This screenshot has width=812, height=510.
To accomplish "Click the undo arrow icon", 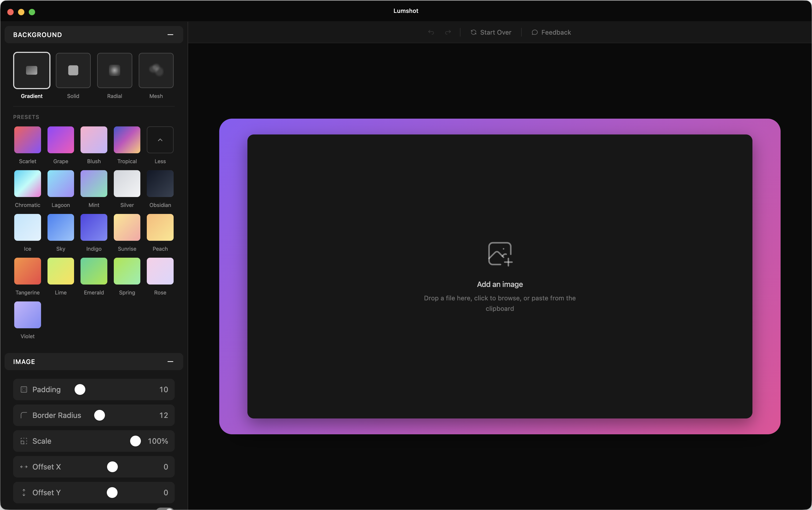I will pos(431,32).
